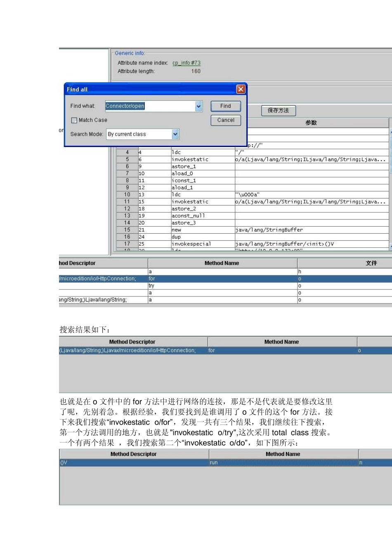Select the astore_2 instruction row
The height and width of the screenshot is (555, 392).
coord(253,209)
